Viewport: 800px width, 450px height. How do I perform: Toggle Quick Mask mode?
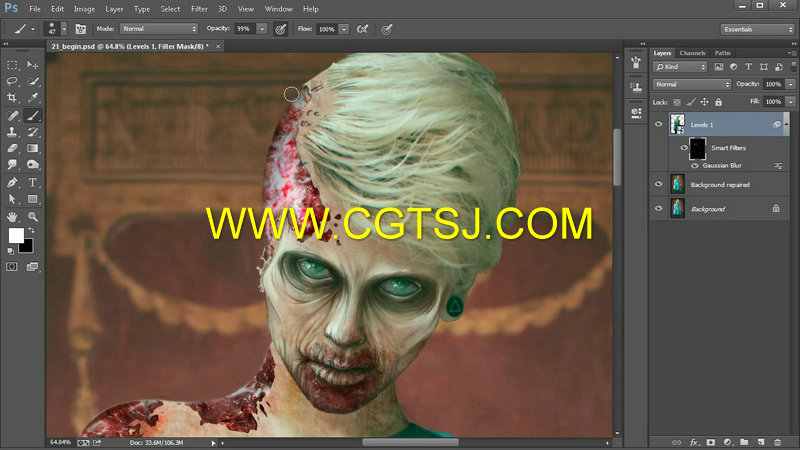[12, 266]
